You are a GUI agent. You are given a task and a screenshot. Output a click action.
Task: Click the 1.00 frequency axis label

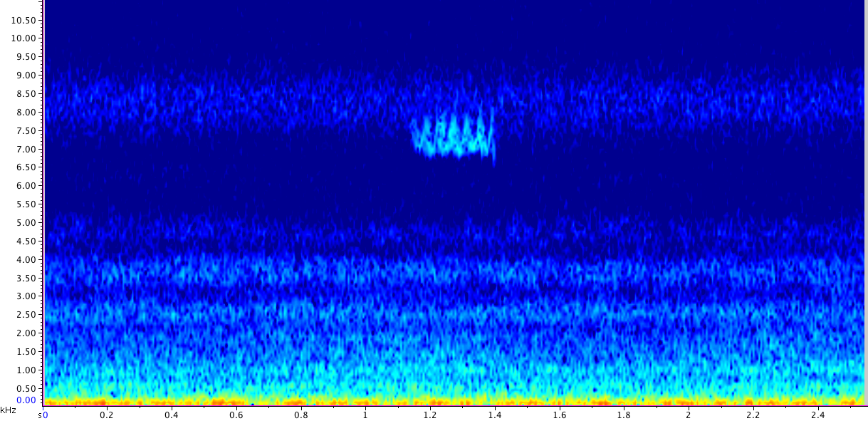point(26,370)
